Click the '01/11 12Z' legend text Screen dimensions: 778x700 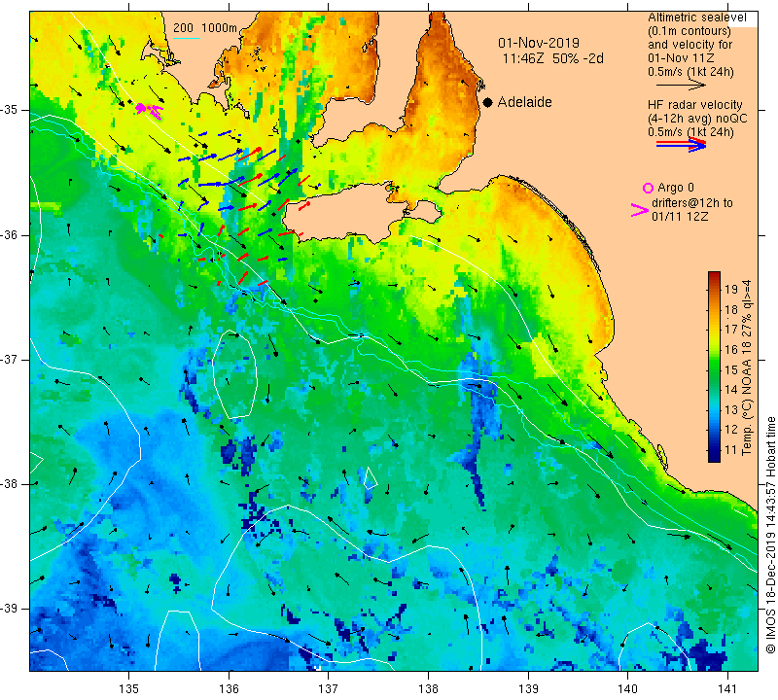(680, 216)
